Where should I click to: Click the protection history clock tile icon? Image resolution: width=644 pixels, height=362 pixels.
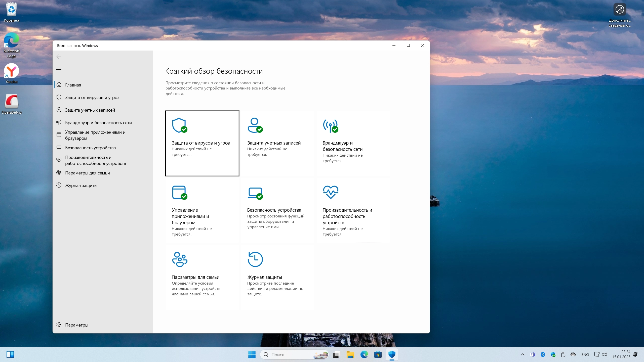[255, 259]
